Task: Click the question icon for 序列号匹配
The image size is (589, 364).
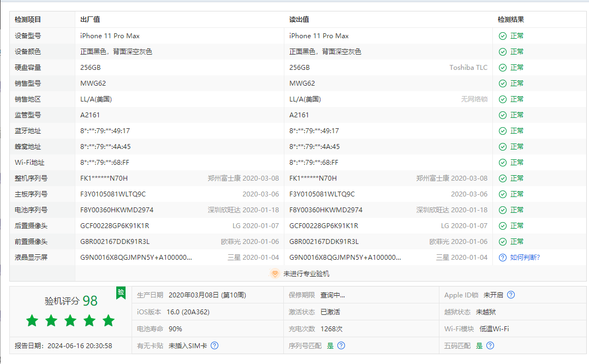Action: [x=341, y=345]
